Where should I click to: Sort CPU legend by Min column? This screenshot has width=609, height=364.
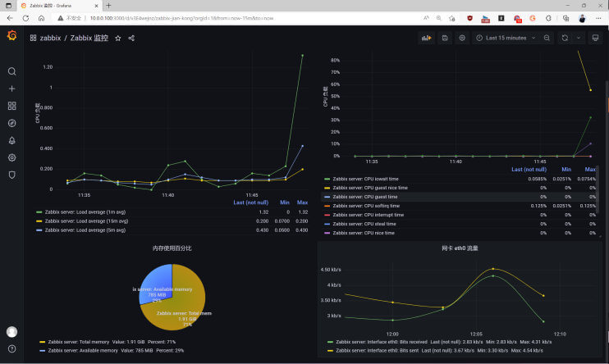point(566,170)
